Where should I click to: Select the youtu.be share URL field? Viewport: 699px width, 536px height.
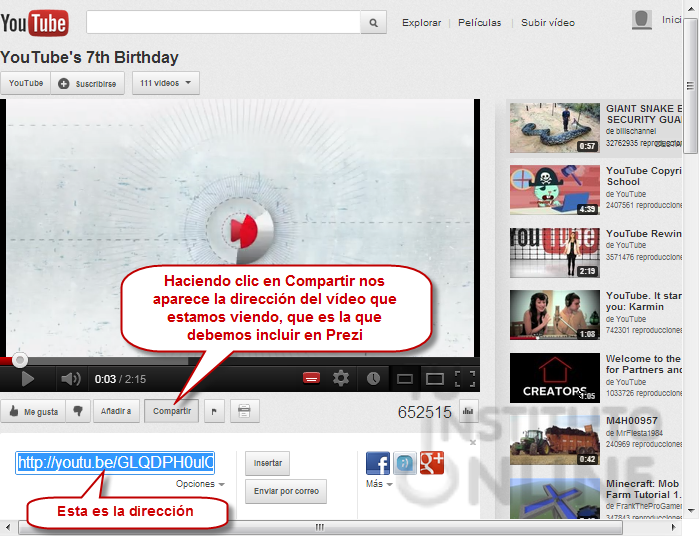pos(115,463)
